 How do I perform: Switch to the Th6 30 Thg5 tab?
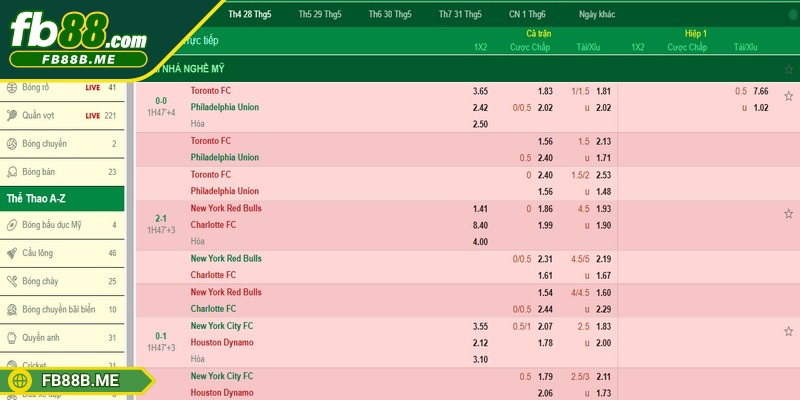click(x=390, y=14)
